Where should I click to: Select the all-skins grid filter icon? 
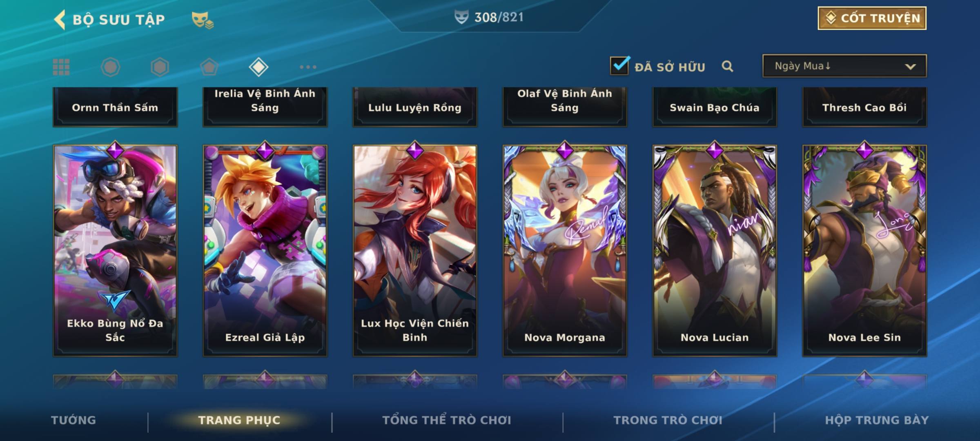tap(61, 67)
